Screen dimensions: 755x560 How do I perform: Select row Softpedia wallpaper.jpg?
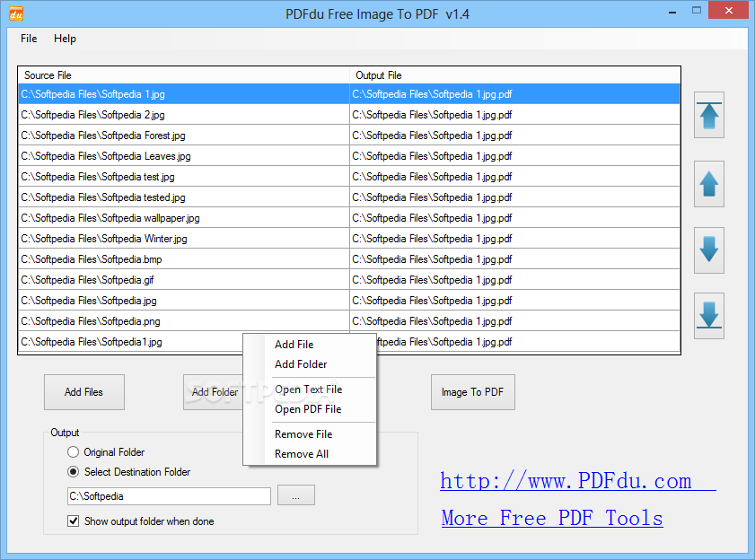(184, 218)
